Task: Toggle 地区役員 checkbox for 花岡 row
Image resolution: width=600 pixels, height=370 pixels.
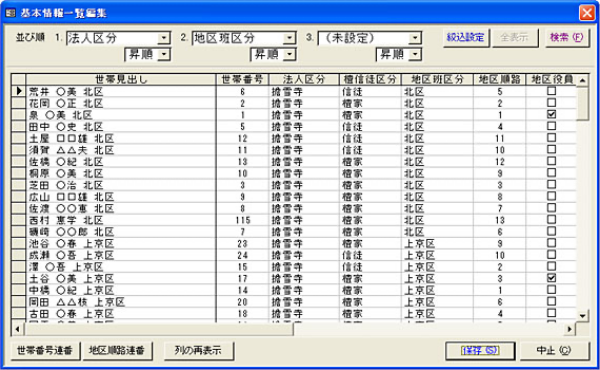Action: pyautogui.click(x=551, y=103)
